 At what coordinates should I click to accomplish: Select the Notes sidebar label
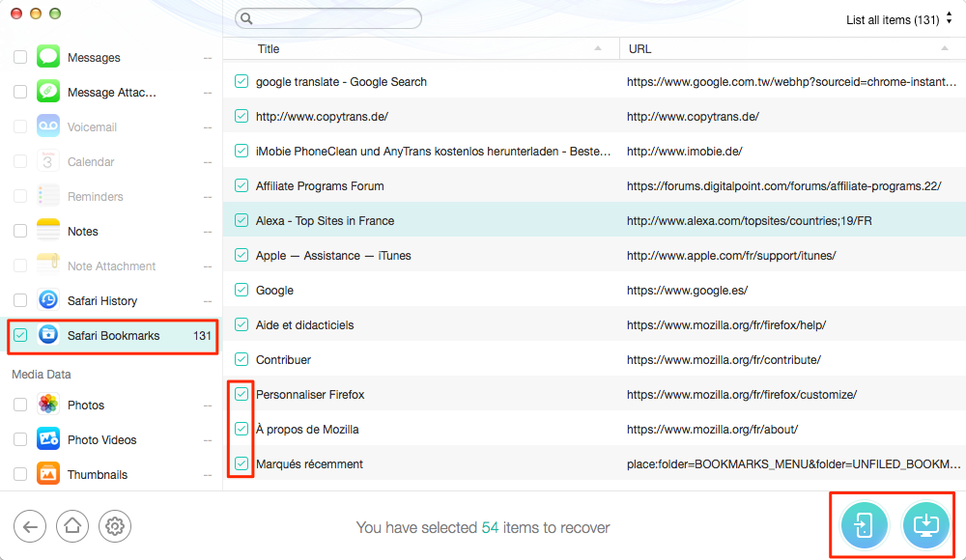[82, 231]
